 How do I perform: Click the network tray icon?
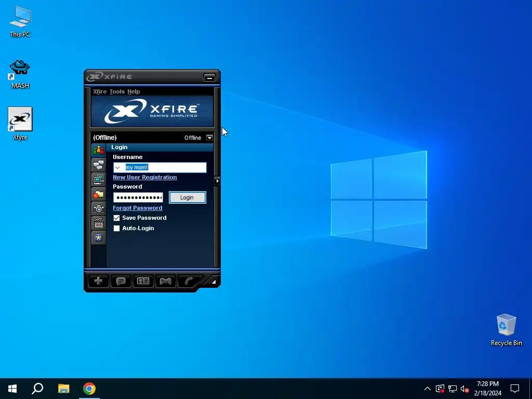click(453, 389)
